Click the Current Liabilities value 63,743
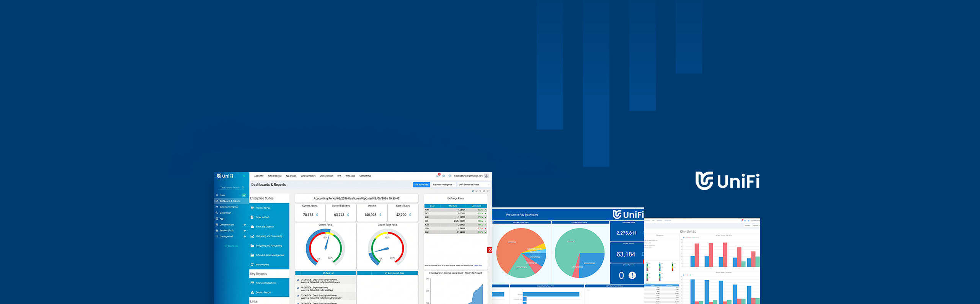Viewport: 980px width, 304px height. click(339, 215)
